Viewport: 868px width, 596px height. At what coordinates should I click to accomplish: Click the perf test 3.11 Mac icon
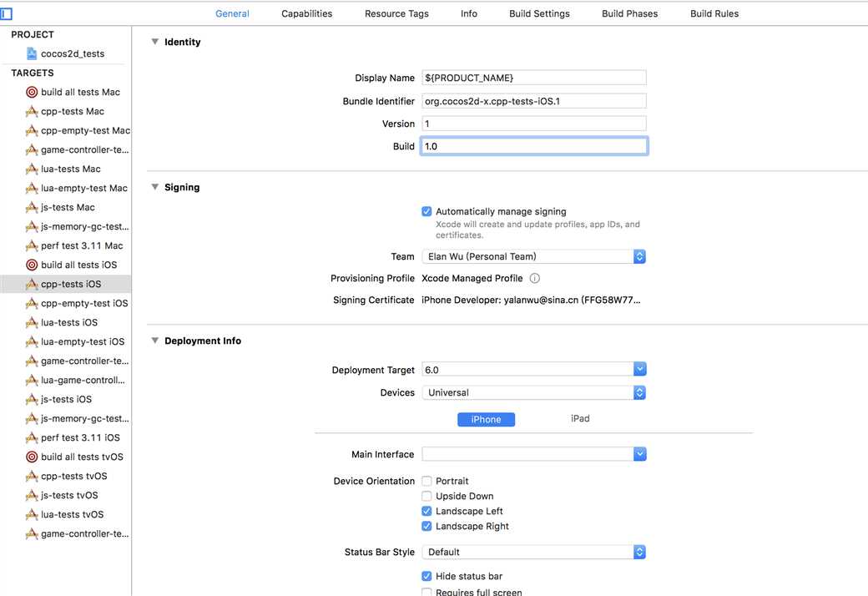(32, 245)
